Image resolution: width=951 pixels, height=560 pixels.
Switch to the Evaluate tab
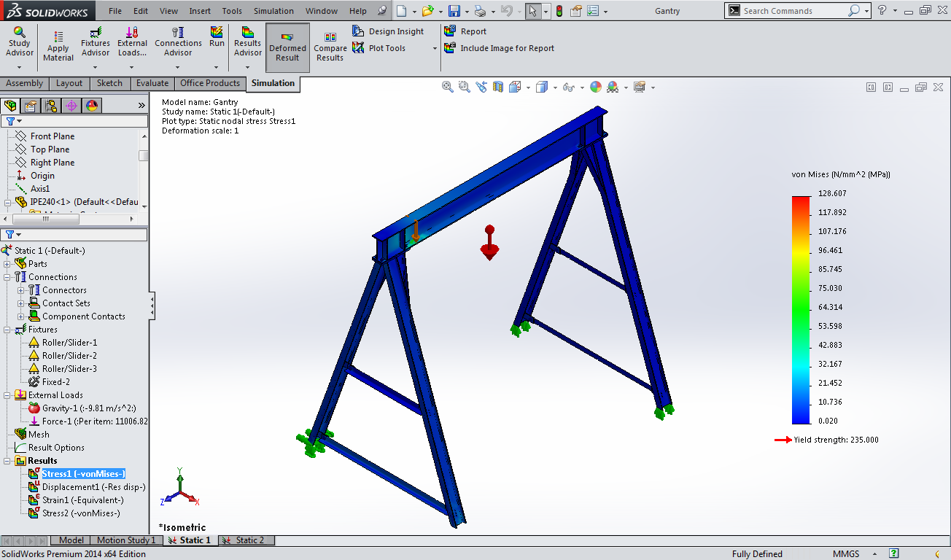(x=152, y=83)
